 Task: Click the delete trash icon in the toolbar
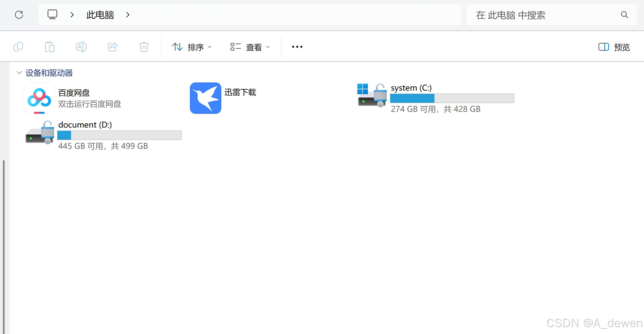coord(144,47)
